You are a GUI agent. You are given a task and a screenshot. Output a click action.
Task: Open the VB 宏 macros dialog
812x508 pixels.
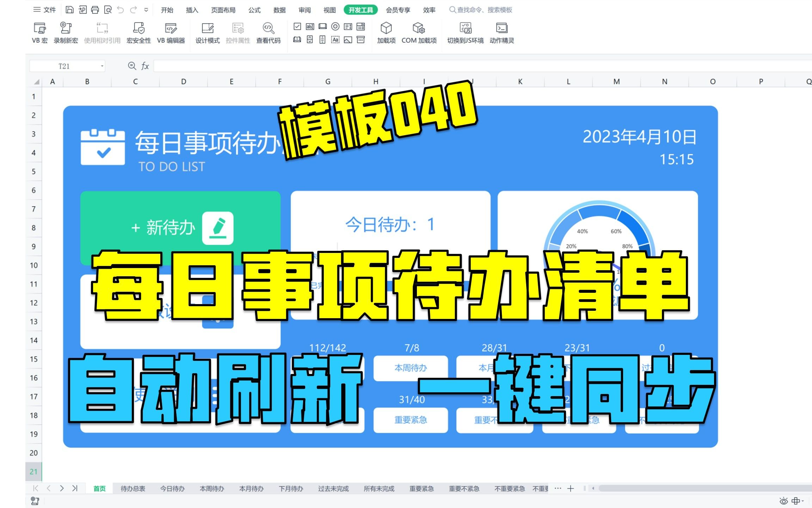[x=39, y=33]
